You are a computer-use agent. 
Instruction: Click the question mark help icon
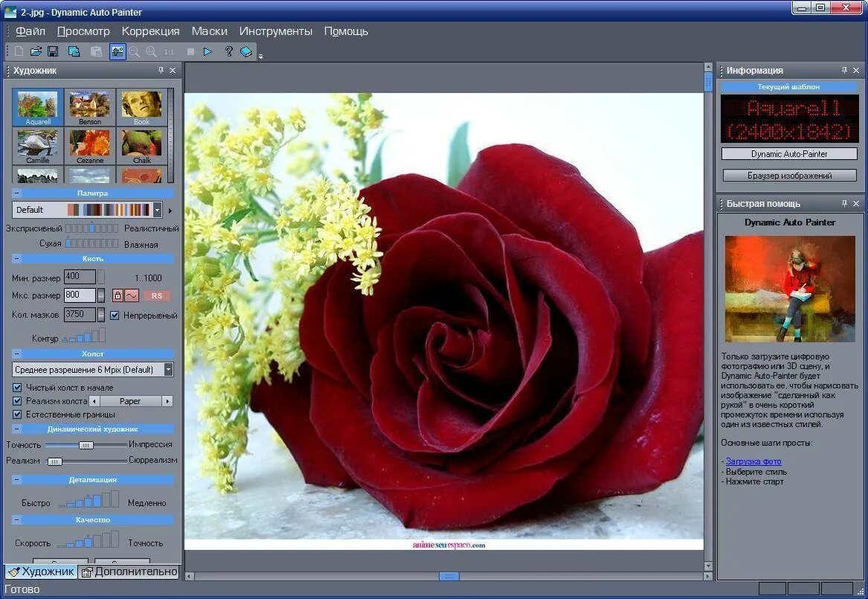228,51
